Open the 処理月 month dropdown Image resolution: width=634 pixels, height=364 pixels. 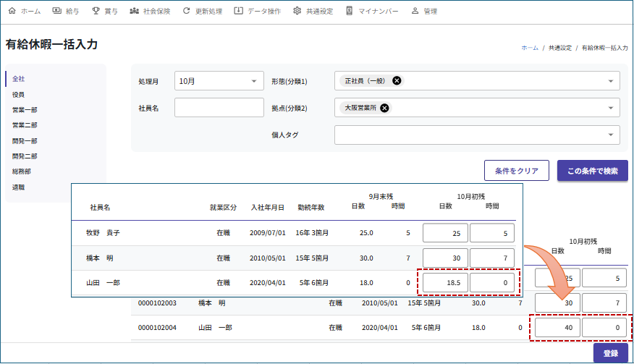pos(253,81)
